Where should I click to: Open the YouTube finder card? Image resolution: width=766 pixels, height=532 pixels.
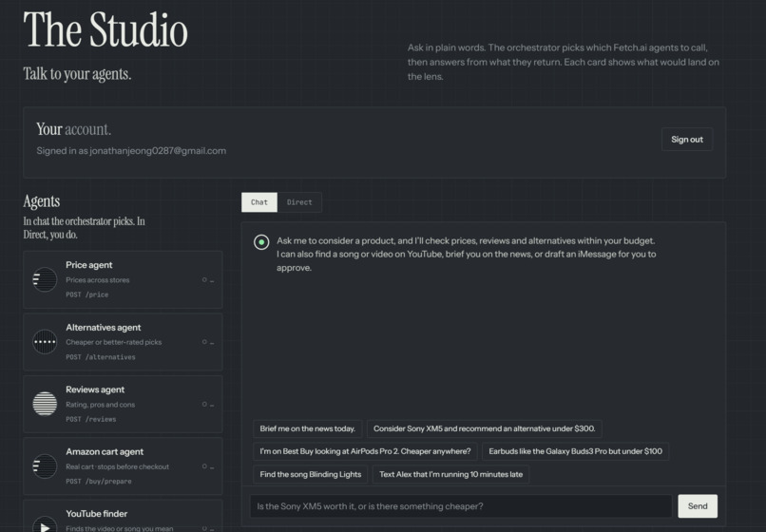point(124,516)
